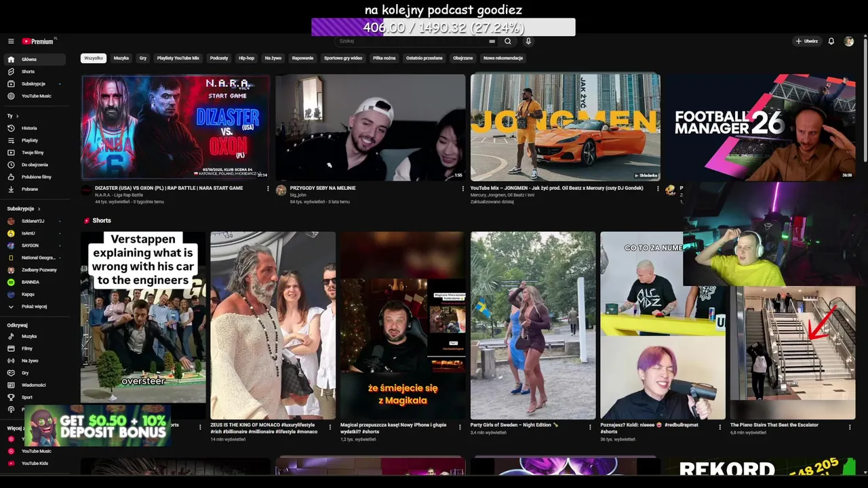This screenshot has width=868, height=488.
Task: Start voice search with microphone icon
Action: click(x=528, y=41)
